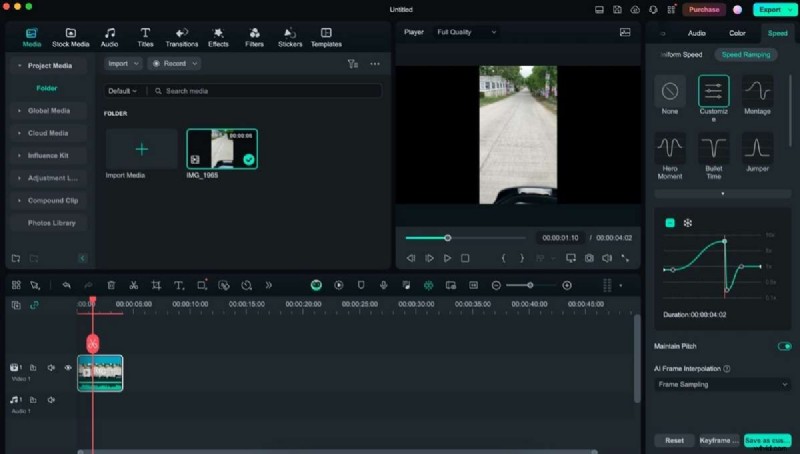This screenshot has height=454, width=800.
Task: Switch to the Audio library tab
Action: (x=109, y=38)
